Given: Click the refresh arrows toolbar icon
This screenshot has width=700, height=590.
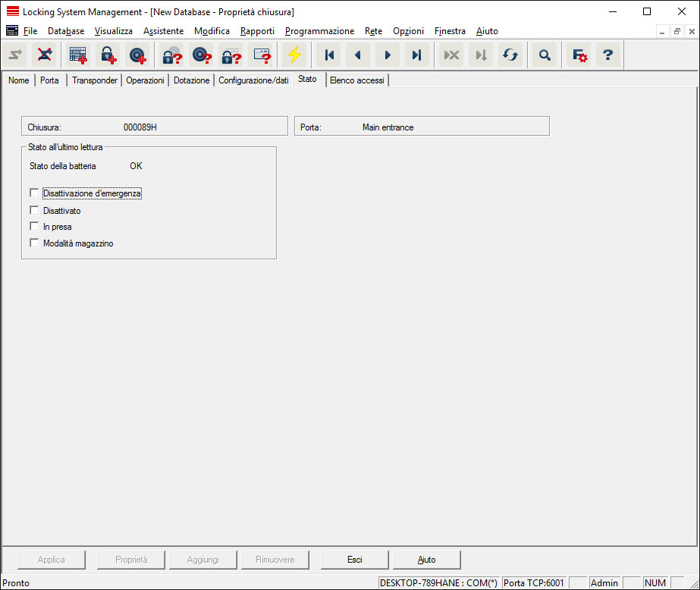Looking at the screenshot, I should tap(510, 55).
